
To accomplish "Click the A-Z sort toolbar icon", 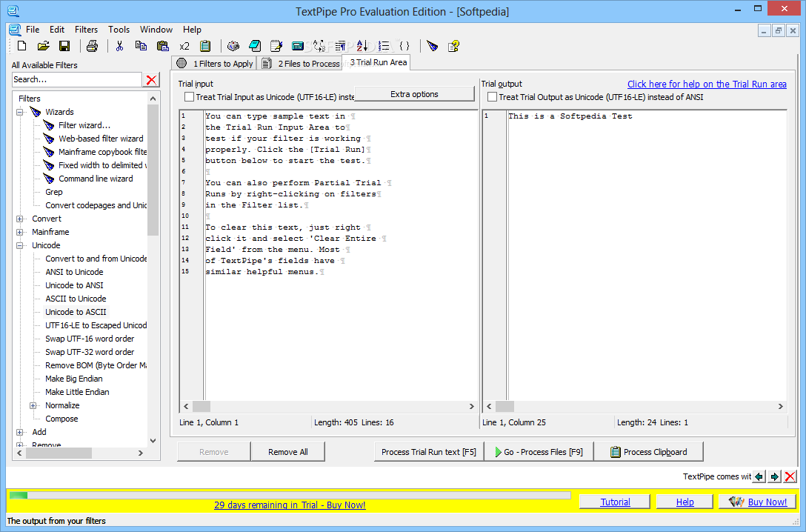I will pyautogui.click(x=362, y=46).
